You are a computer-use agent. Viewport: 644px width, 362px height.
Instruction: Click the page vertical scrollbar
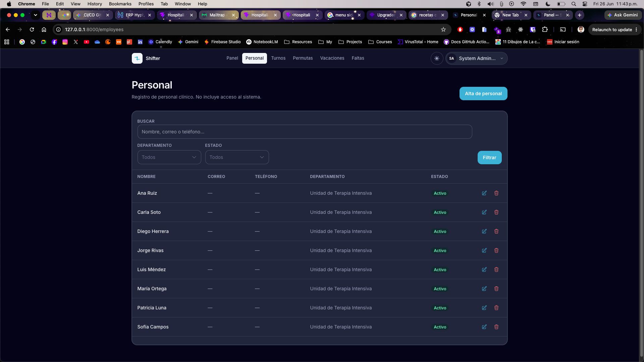(x=641, y=203)
